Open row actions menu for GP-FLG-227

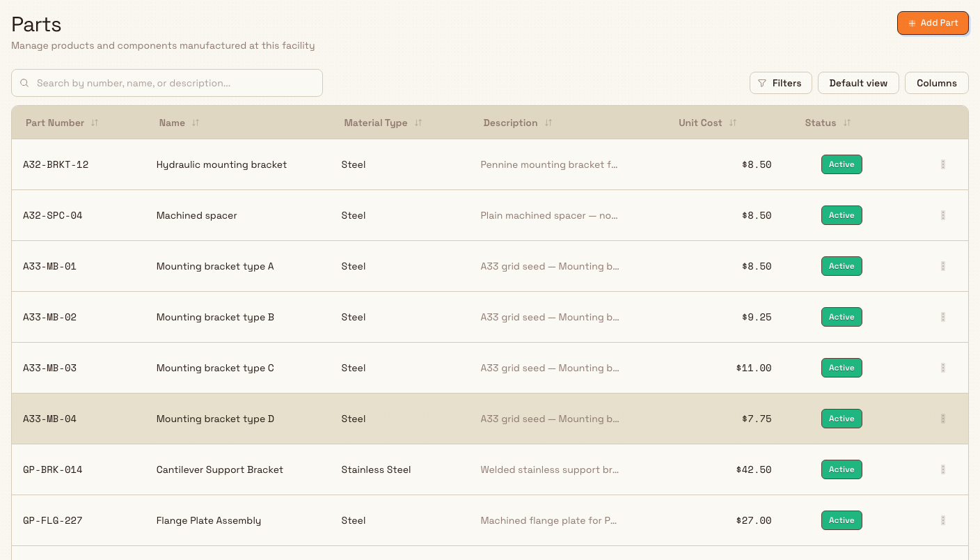click(x=943, y=520)
